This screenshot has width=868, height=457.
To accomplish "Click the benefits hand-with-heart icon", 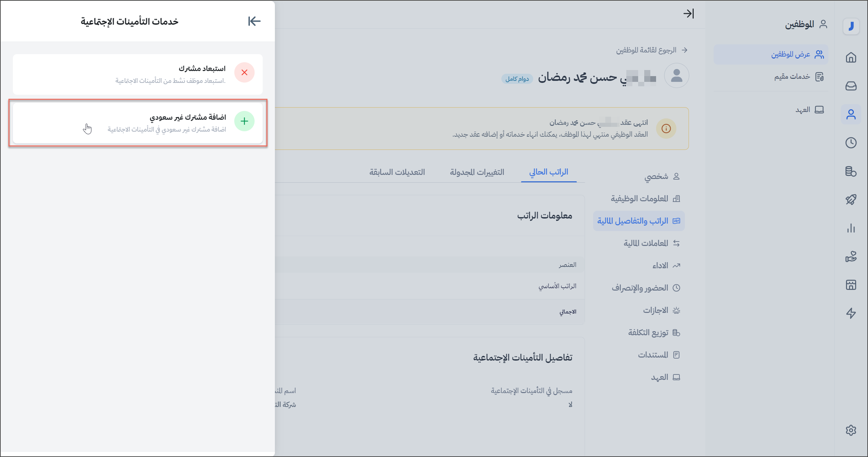I will [x=851, y=257].
